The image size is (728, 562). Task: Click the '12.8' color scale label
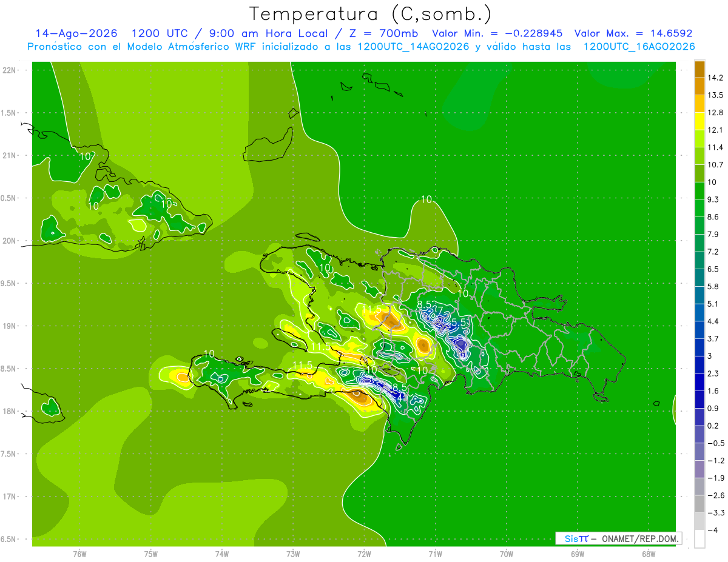[x=716, y=113]
